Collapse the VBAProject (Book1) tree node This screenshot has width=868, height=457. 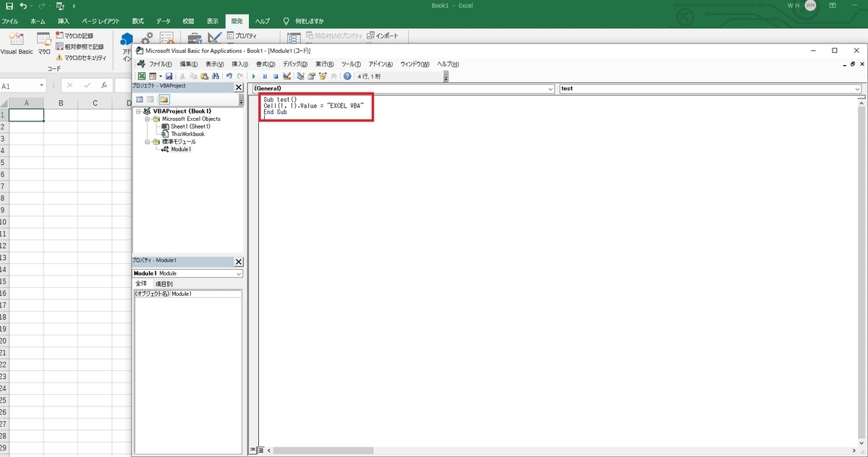138,111
